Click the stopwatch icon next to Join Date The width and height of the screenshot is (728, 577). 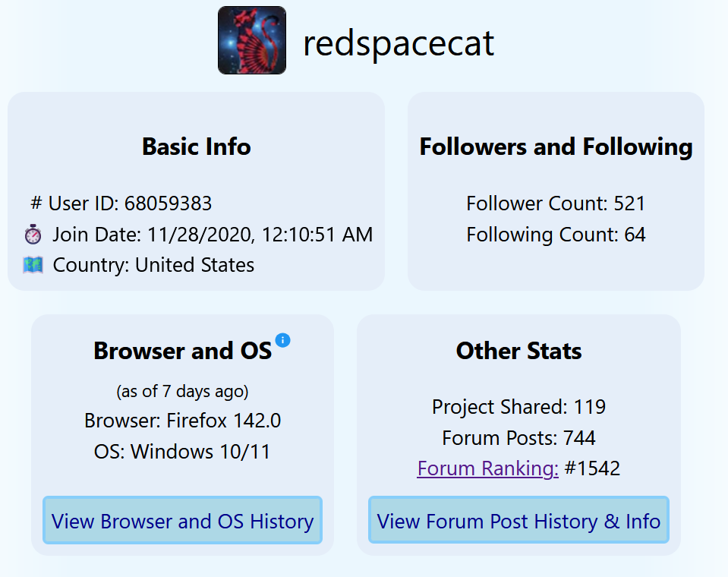(33, 235)
